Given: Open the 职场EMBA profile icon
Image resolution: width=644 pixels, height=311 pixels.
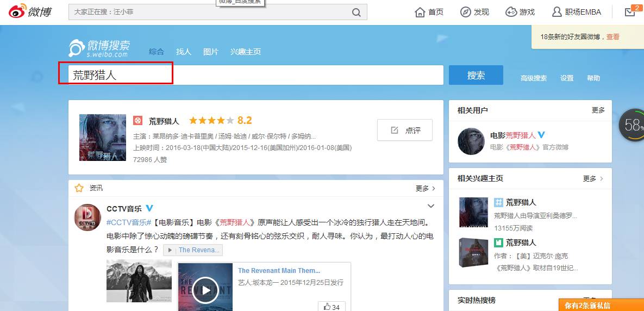Looking at the screenshot, I should coord(557,13).
